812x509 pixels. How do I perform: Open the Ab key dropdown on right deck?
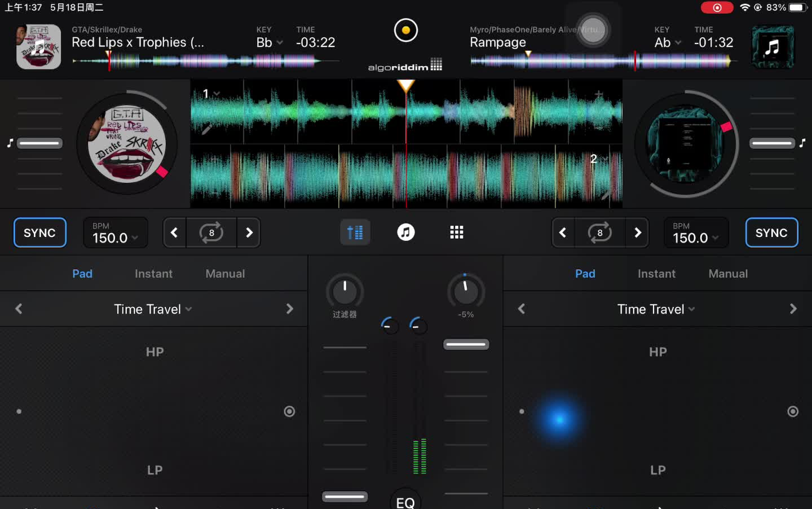point(668,42)
